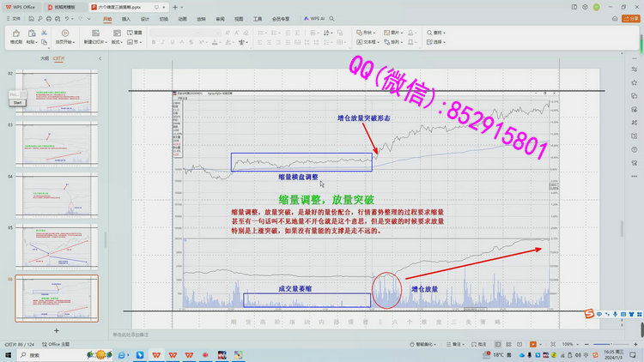Screen dimensions: 644x362
Task: Open Windows Start menu
Action: 9,353
